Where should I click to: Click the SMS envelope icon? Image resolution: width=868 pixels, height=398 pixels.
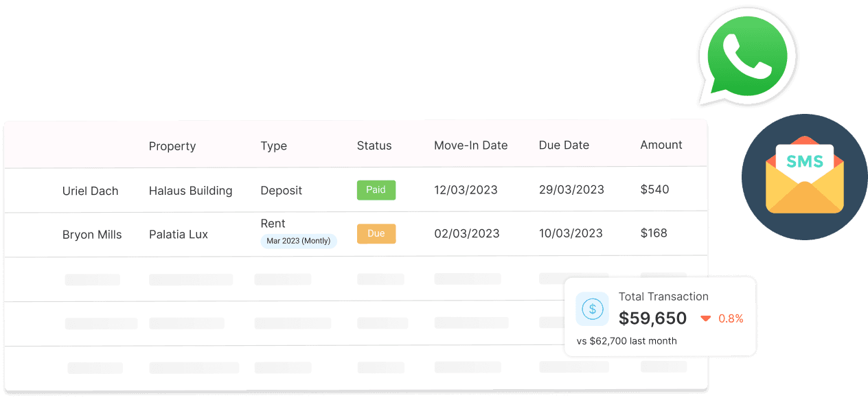804,177
